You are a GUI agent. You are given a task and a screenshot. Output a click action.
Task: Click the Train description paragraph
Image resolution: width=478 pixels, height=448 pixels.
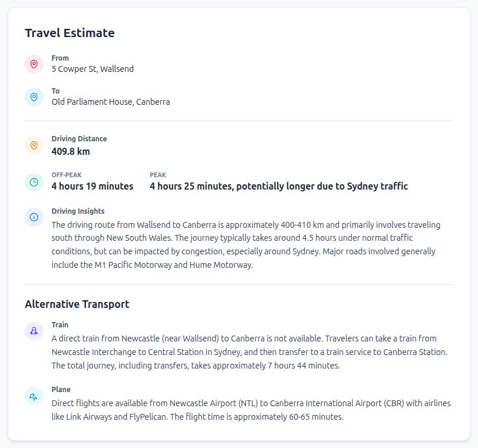pyautogui.click(x=250, y=352)
